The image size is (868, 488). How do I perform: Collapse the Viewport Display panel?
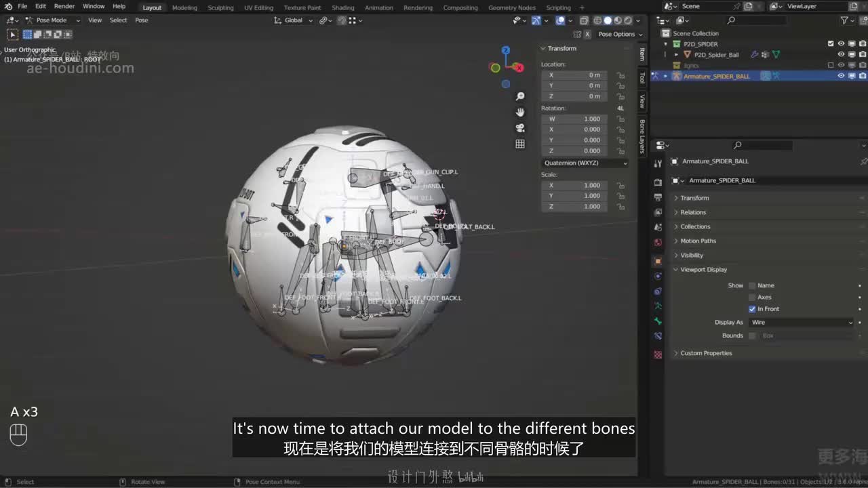(x=703, y=270)
